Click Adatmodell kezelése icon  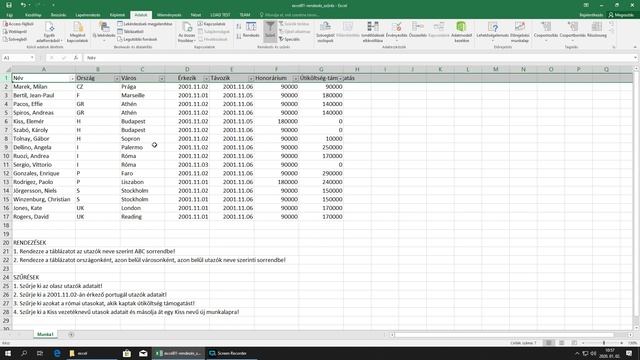point(461,32)
